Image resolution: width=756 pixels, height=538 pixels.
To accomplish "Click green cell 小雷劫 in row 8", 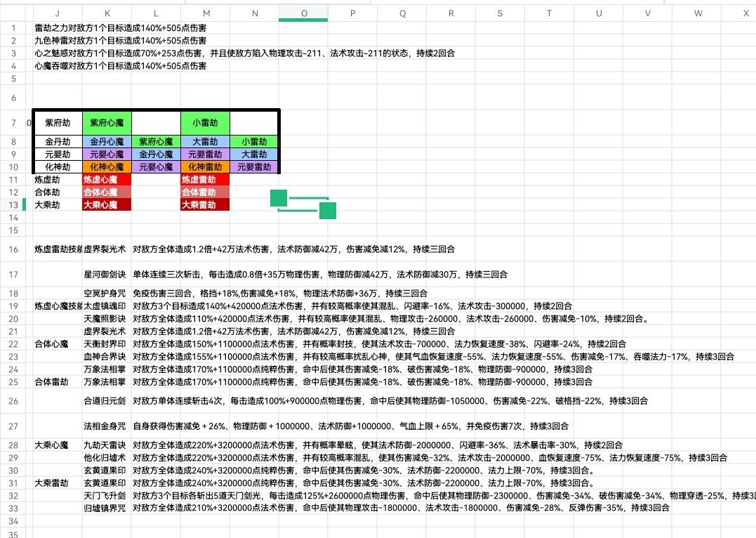I will pyautogui.click(x=254, y=142).
